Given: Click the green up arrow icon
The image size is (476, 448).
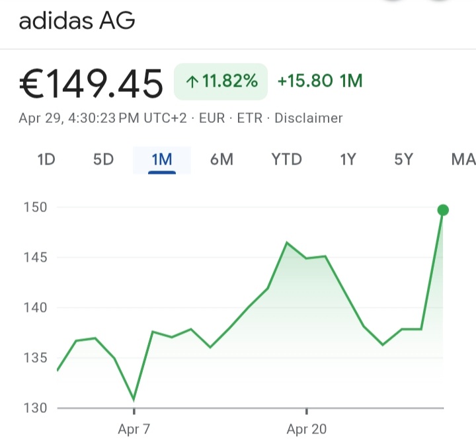Looking at the screenshot, I should point(192,82).
